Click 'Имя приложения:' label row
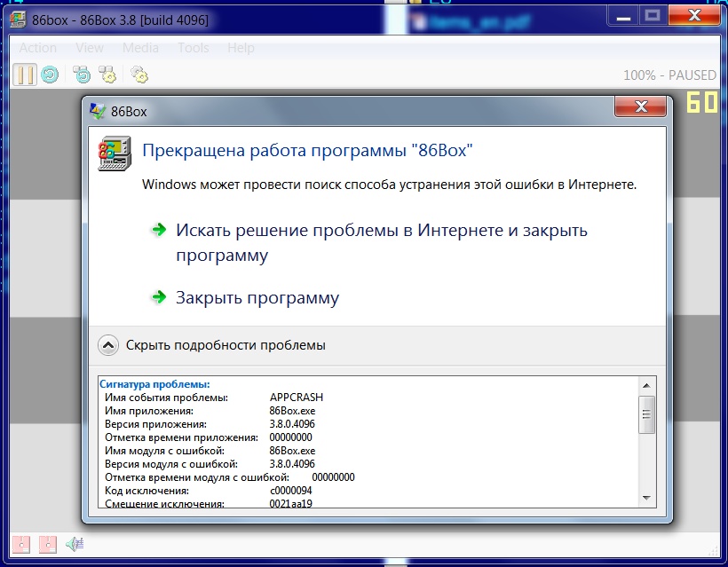The image size is (728, 567). click(149, 411)
